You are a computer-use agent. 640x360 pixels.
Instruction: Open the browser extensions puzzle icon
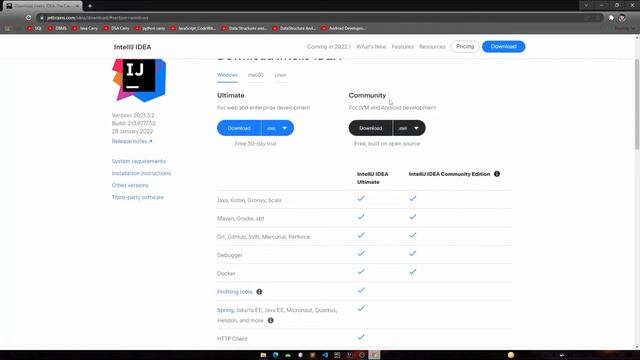coord(611,18)
